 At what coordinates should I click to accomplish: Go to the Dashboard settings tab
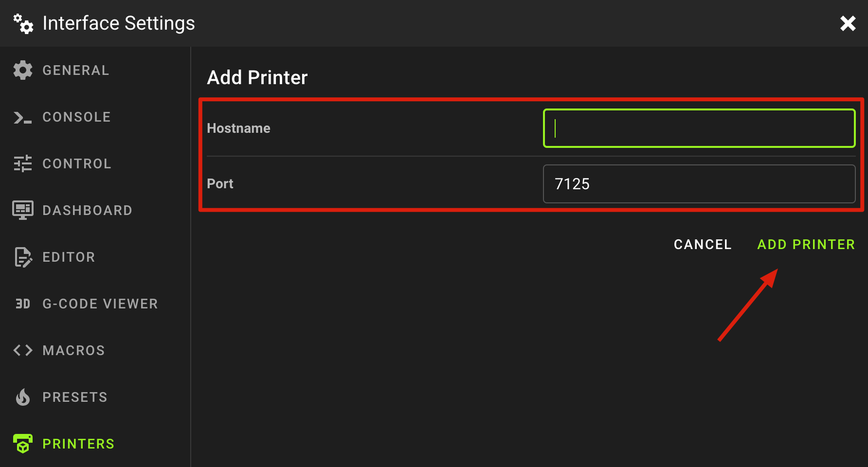click(x=87, y=211)
